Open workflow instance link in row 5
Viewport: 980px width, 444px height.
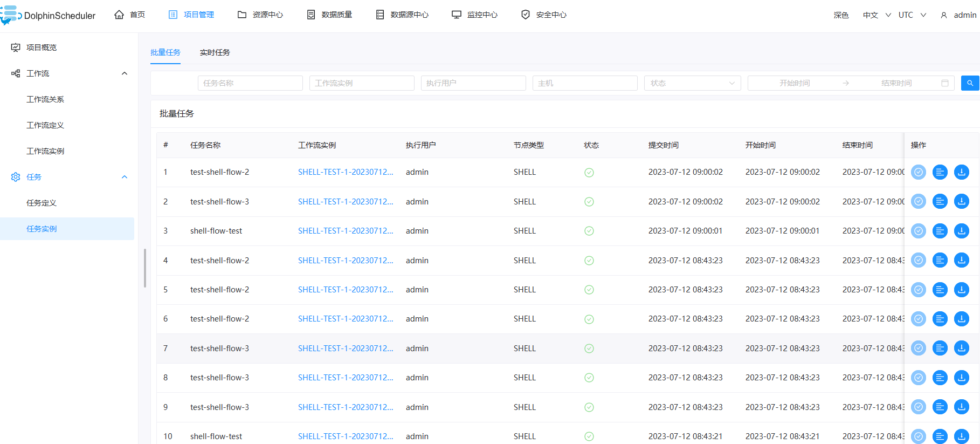tap(346, 290)
